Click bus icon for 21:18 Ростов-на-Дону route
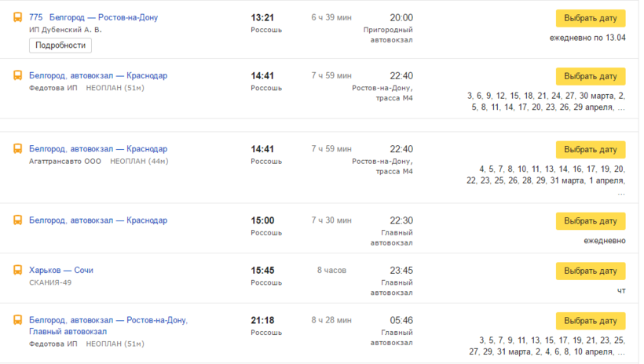The image size is (644, 364). click(16, 320)
